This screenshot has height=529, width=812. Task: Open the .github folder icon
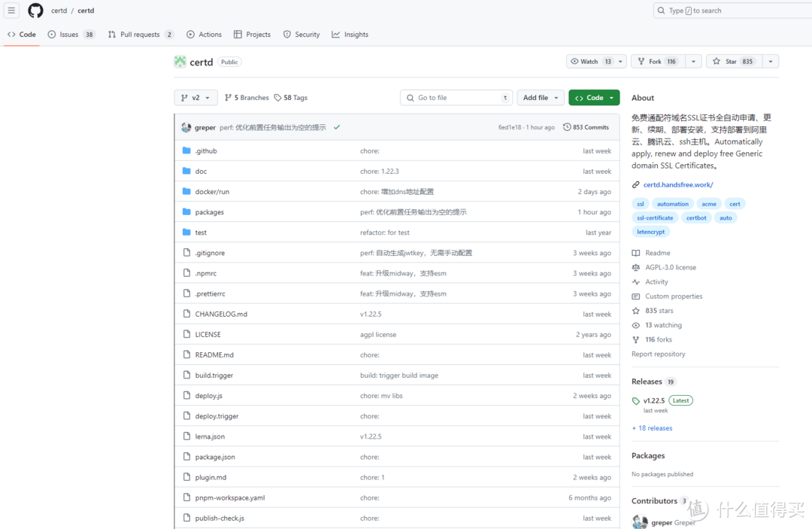point(186,150)
